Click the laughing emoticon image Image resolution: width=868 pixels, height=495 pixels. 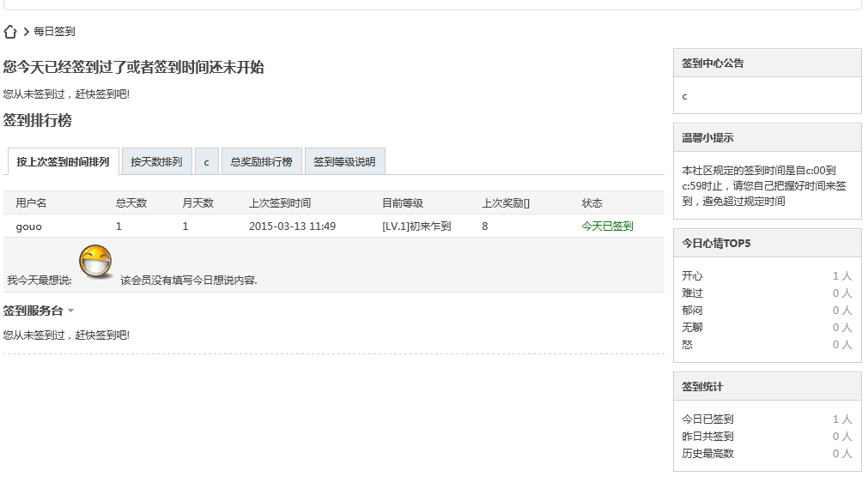pyautogui.click(x=97, y=262)
